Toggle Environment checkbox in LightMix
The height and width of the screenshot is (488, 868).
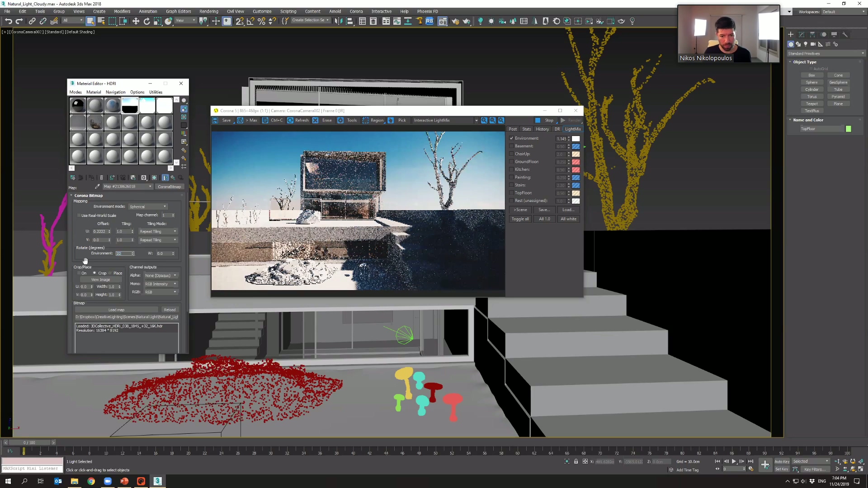point(512,138)
